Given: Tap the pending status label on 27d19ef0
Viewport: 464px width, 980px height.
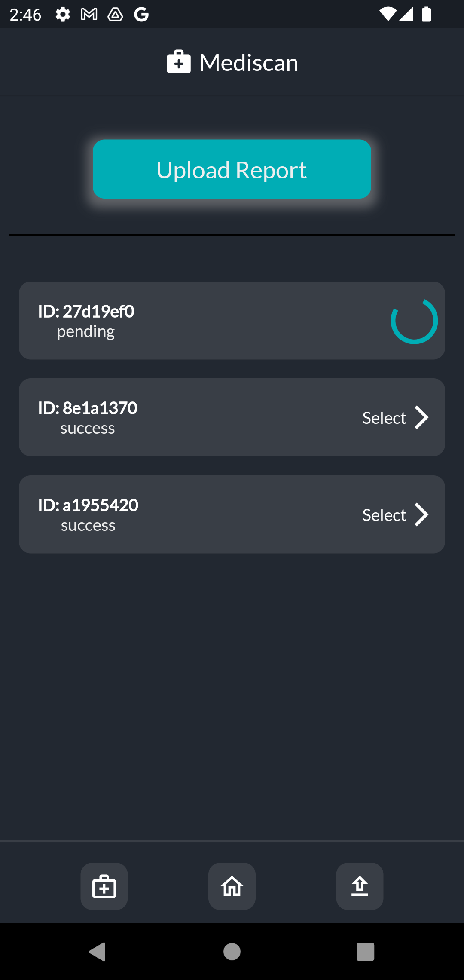Looking at the screenshot, I should 86,331.
